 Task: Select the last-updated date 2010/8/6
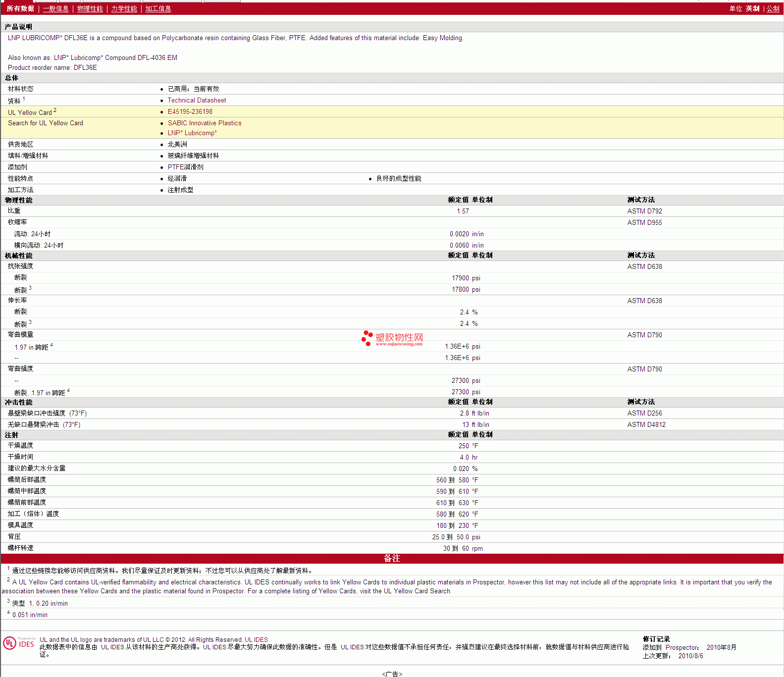point(690,656)
